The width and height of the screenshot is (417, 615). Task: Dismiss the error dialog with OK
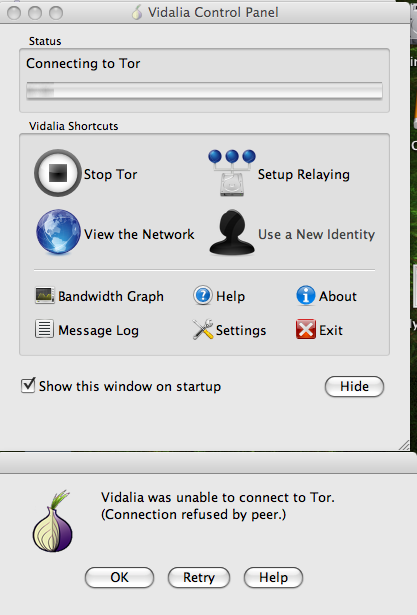119,577
